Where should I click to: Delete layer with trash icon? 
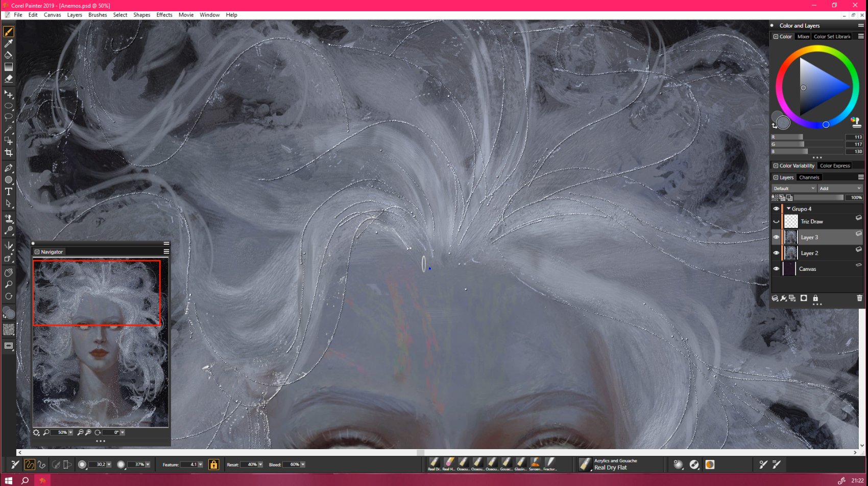point(859,298)
